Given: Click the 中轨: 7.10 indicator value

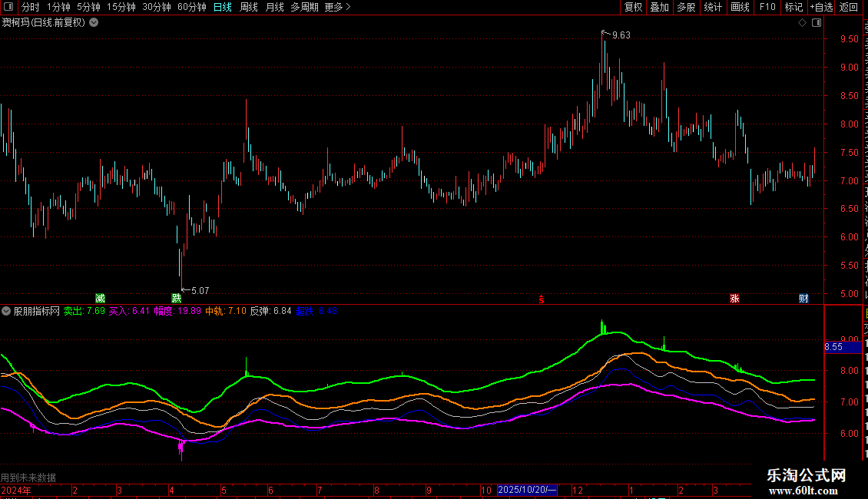Looking at the screenshot, I should click(x=226, y=312).
